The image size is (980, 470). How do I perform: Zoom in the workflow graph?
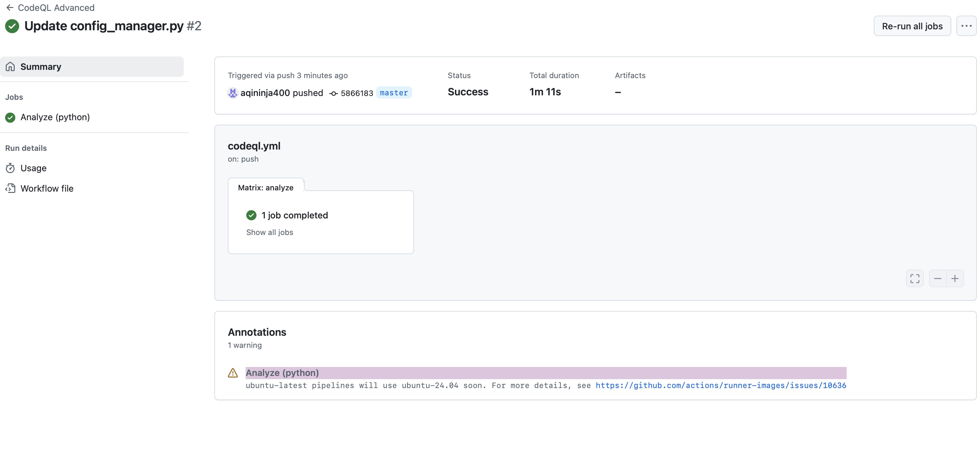coord(955,279)
